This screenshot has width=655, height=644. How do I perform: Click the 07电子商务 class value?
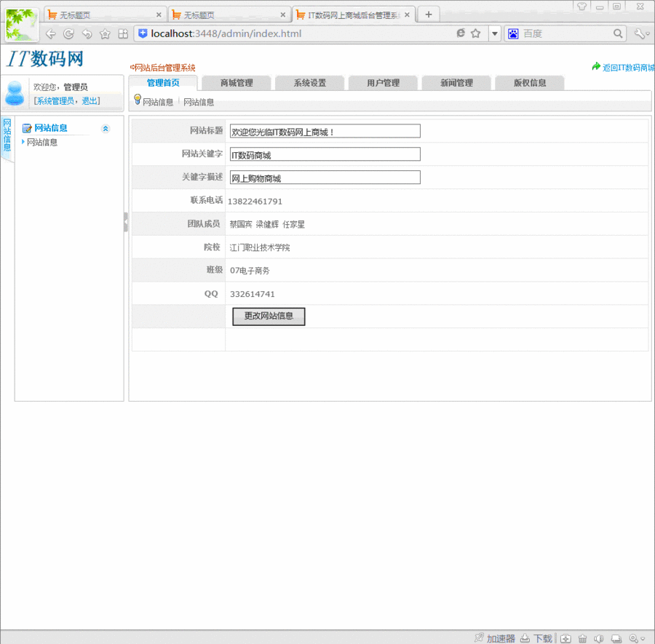(x=250, y=271)
